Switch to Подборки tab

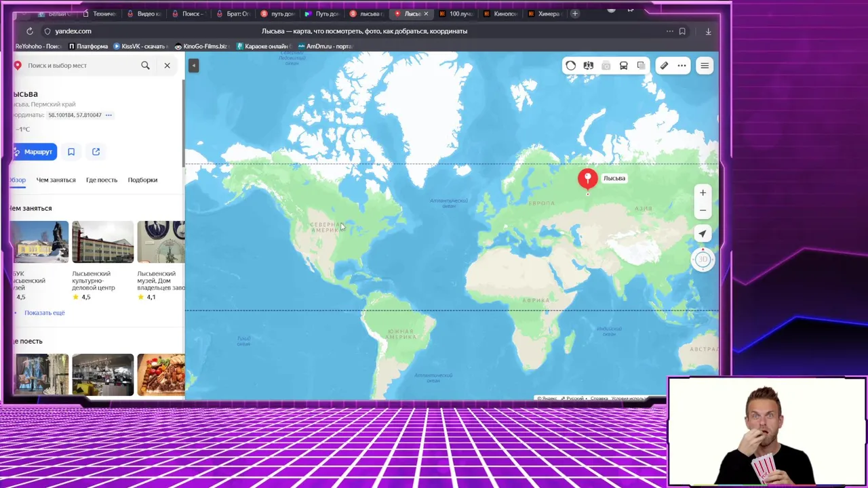click(x=142, y=180)
